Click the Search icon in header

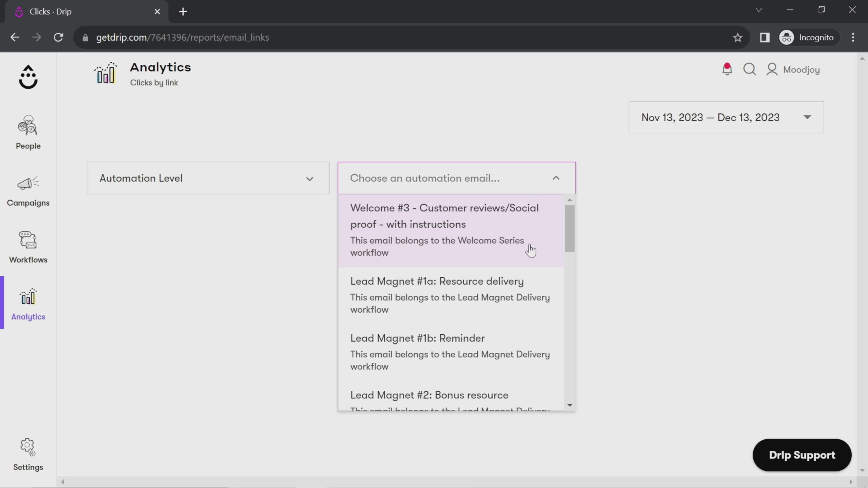(x=750, y=69)
